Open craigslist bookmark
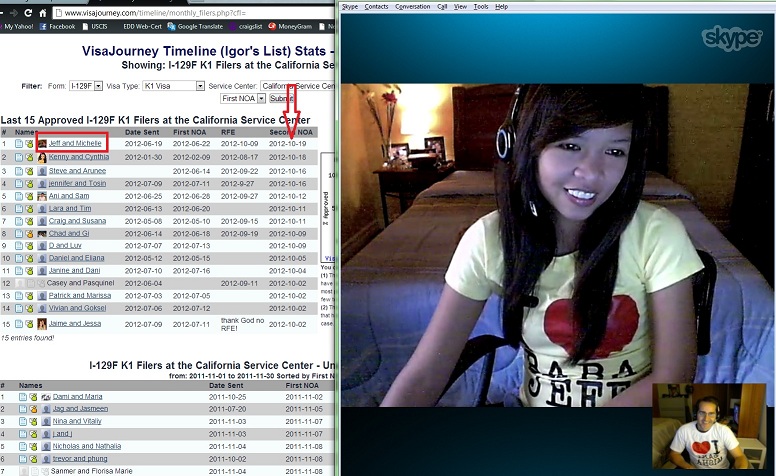 (x=245, y=27)
